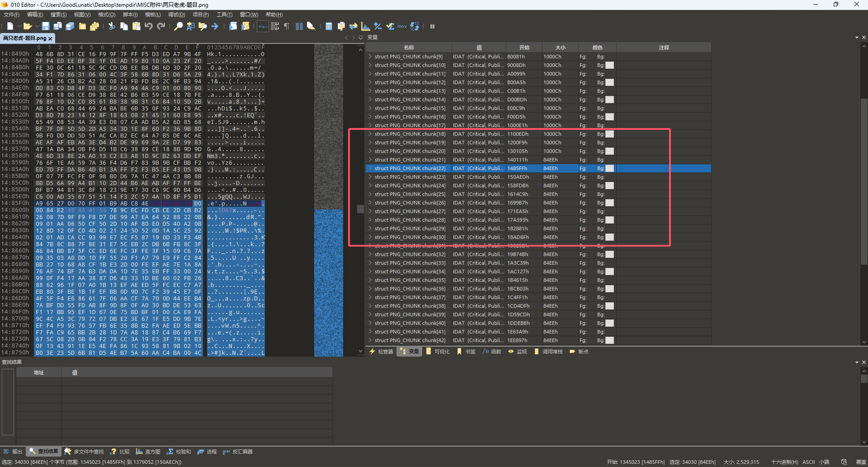868x467 pixels.
Task: Click the 大小 column header
Action: [x=560, y=48]
